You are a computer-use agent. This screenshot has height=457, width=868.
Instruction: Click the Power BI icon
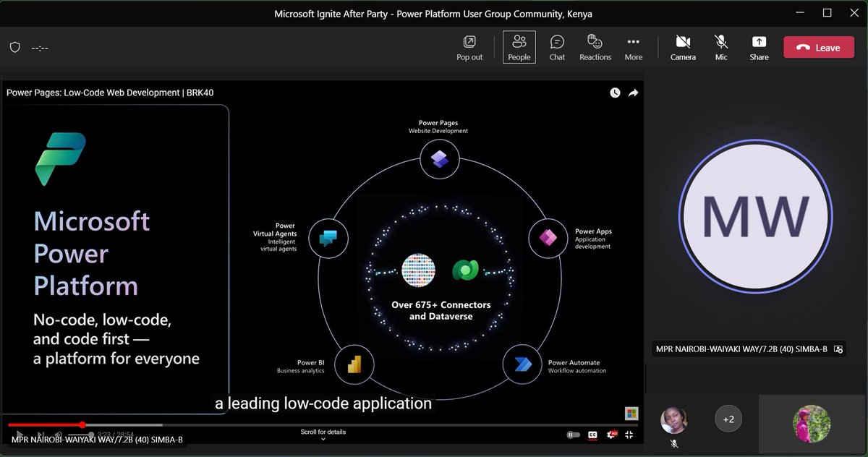tap(354, 364)
